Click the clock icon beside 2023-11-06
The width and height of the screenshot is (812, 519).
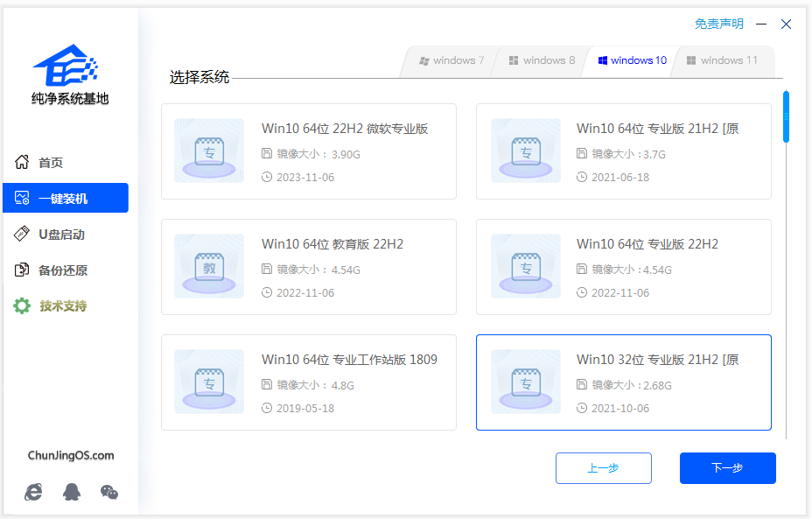click(x=267, y=177)
